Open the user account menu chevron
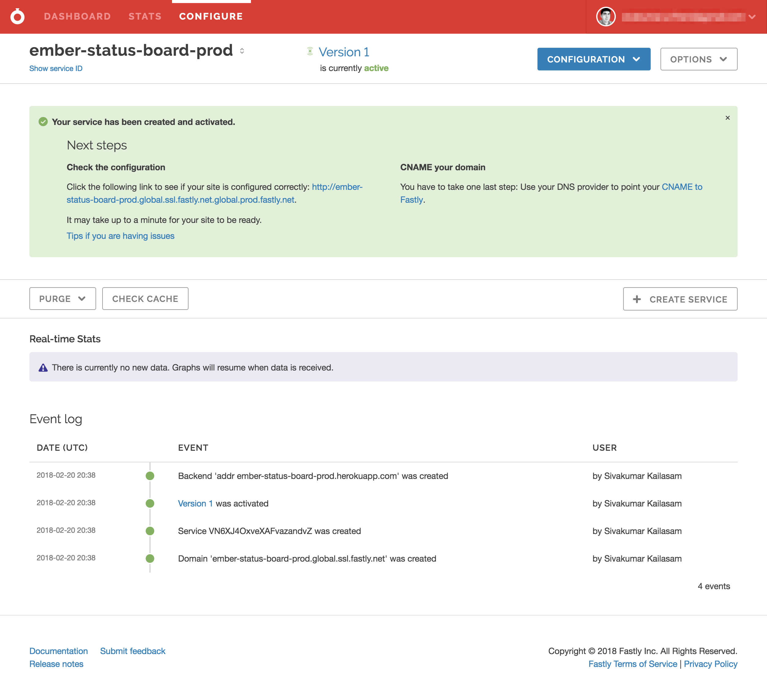Screen dimensions: 767x700 click(x=752, y=17)
